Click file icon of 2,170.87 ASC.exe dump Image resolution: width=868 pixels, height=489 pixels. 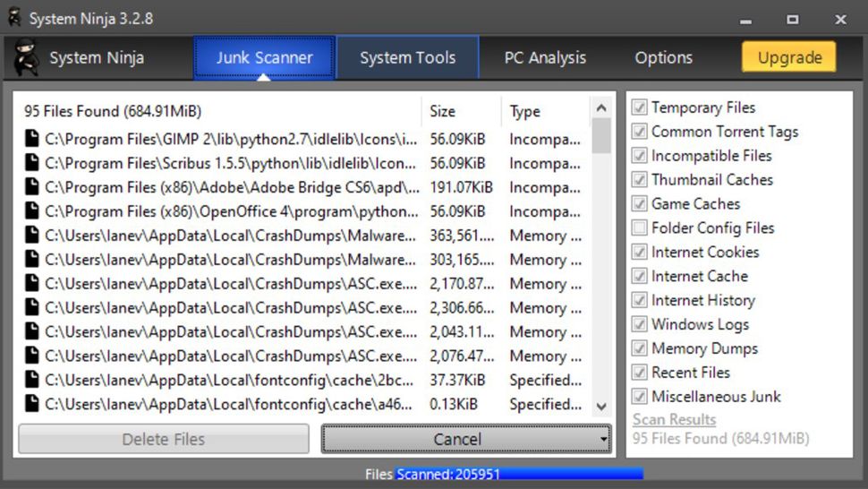tap(32, 284)
